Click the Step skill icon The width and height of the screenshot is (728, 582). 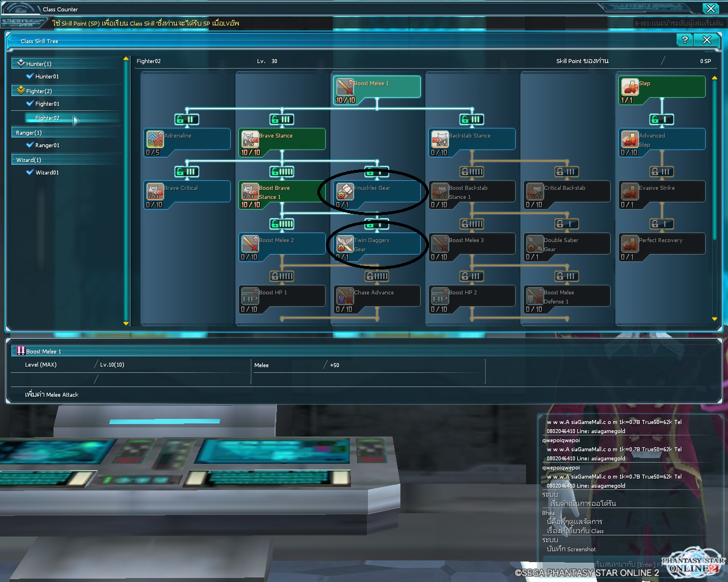pyautogui.click(x=630, y=86)
